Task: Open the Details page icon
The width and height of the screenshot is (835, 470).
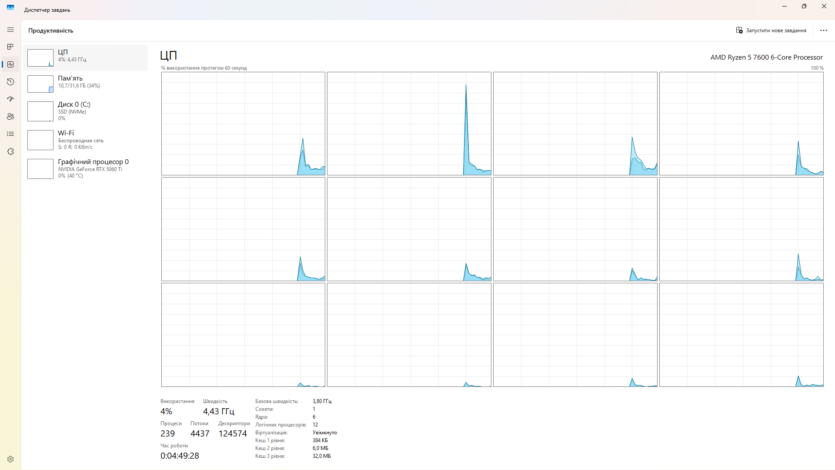Action: tap(10, 134)
